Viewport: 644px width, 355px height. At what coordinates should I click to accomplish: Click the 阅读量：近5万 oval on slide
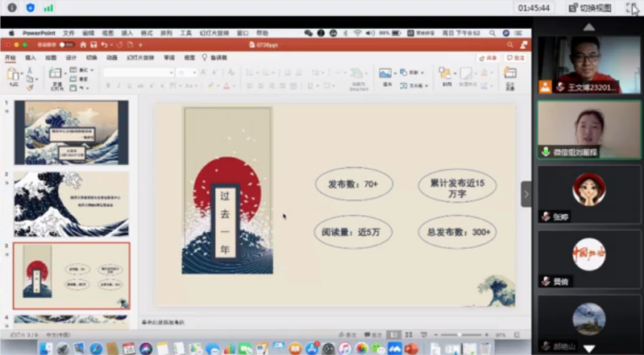353,232
